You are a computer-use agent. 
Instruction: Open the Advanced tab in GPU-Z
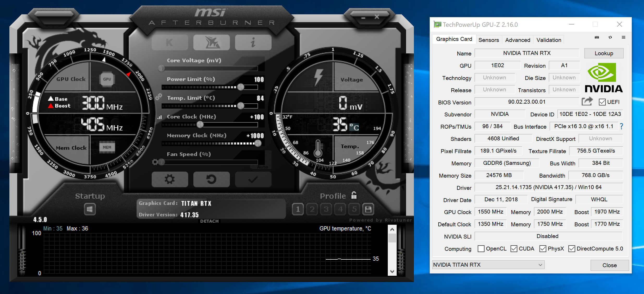(518, 40)
